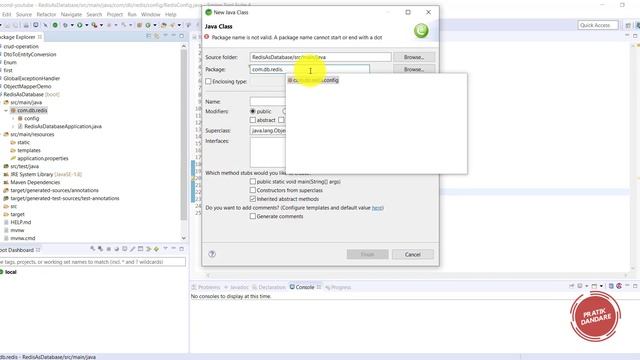The height and width of the screenshot is (360, 640).
Task: Click the Display Selected Console icon
Action: coord(580,286)
